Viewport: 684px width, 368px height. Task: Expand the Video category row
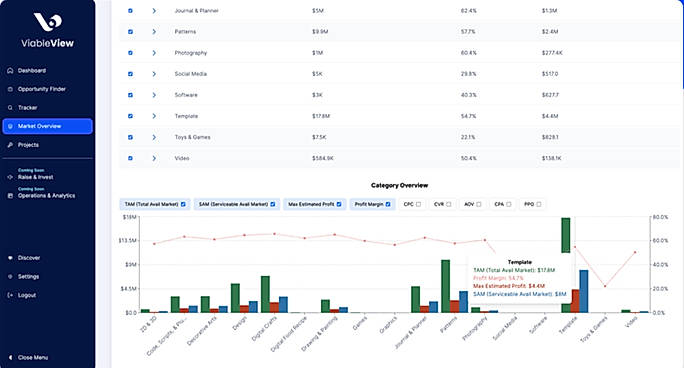[x=154, y=158]
